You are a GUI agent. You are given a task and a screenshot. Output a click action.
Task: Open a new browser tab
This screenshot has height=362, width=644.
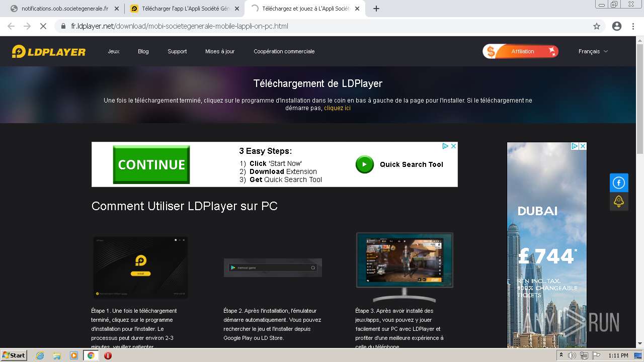376,9
